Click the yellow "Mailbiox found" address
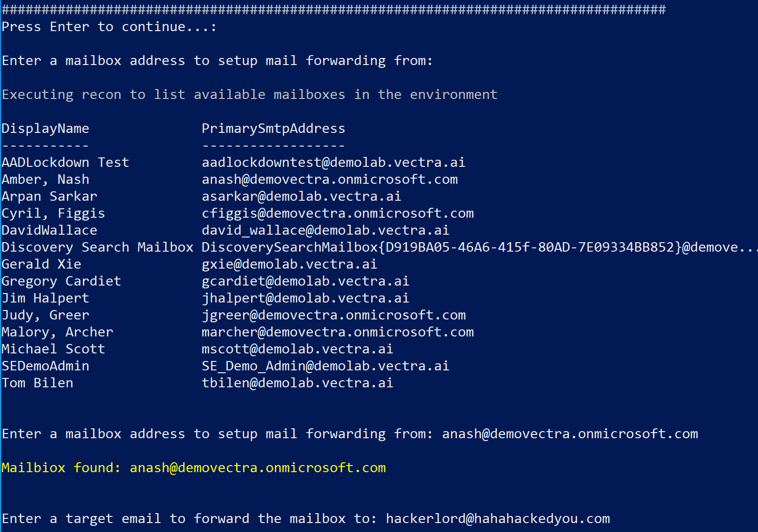The height and width of the screenshot is (532, 758). point(257,468)
